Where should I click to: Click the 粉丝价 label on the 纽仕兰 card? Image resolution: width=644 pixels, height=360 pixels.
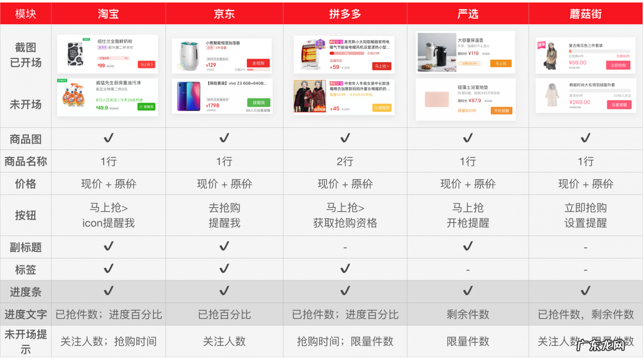click(x=102, y=47)
